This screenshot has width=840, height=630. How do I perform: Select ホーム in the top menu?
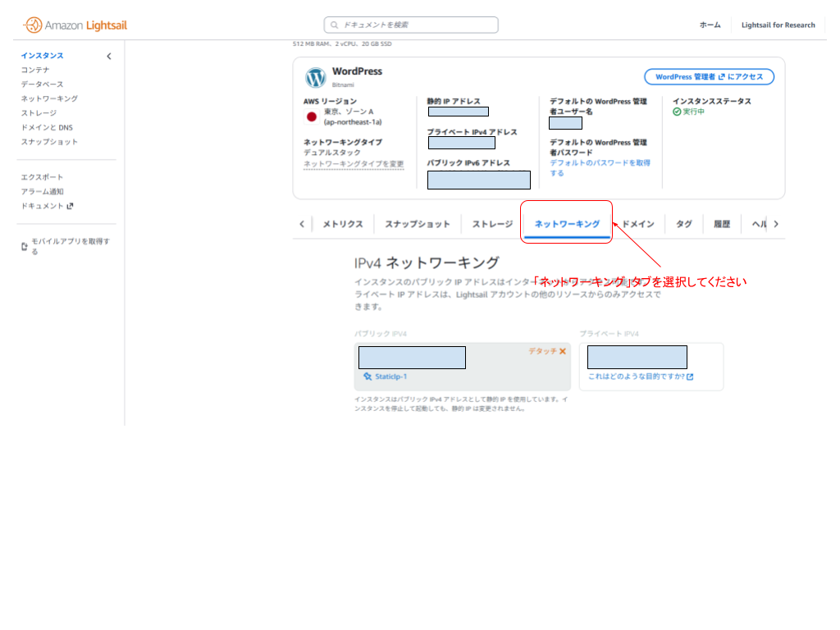710,25
